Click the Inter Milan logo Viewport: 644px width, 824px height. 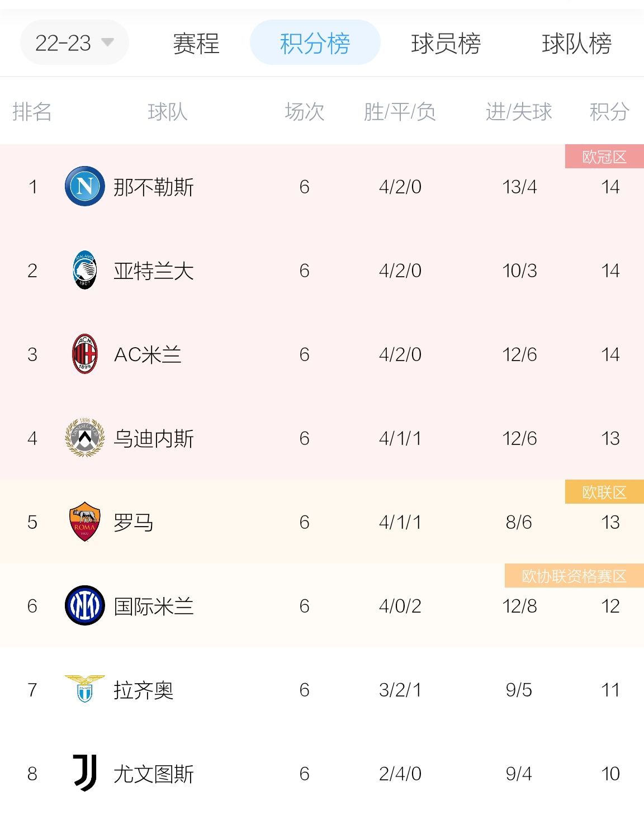click(85, 605)
